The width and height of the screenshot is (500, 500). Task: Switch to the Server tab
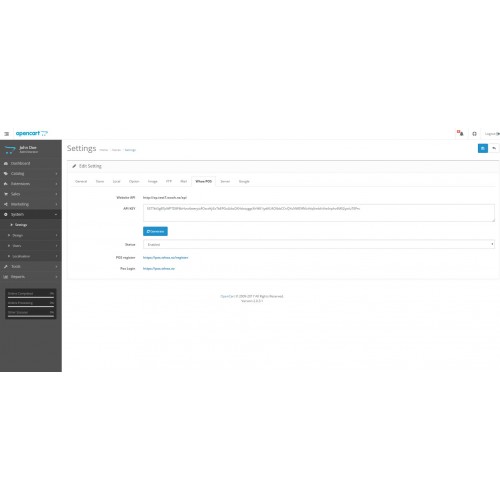[x=225, y=181]
